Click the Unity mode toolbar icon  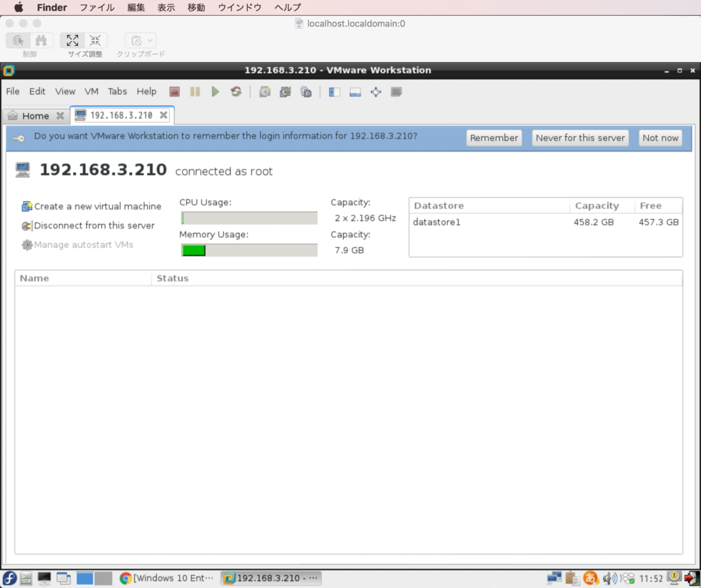pos(396,92)
